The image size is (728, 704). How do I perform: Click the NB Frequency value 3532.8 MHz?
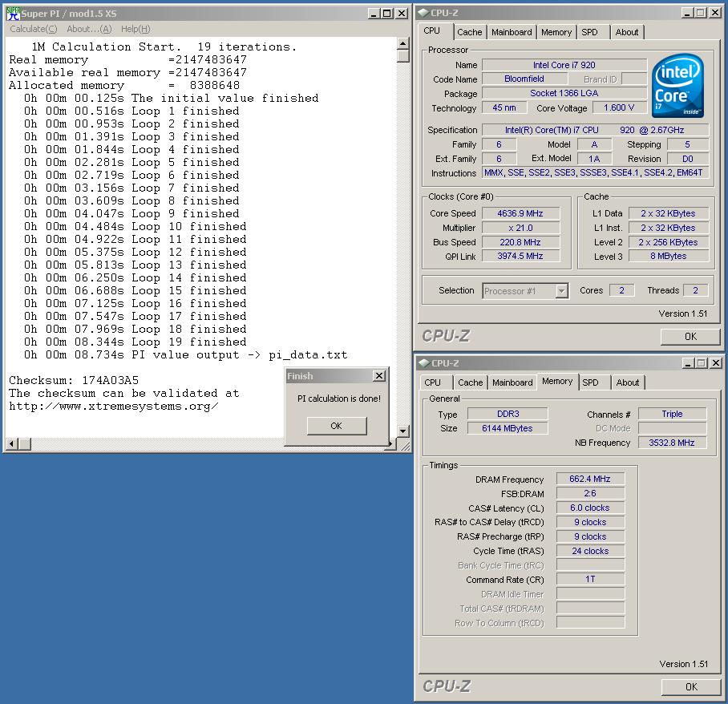[673, 443]
